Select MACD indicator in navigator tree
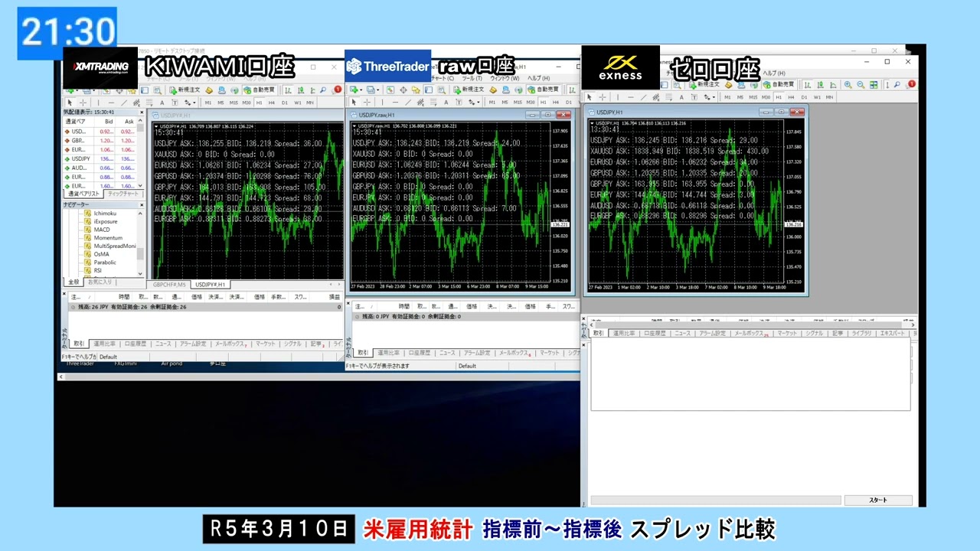The height and width of the screenshot is (551, 980). pyautogui.click(x=102, y=230)
